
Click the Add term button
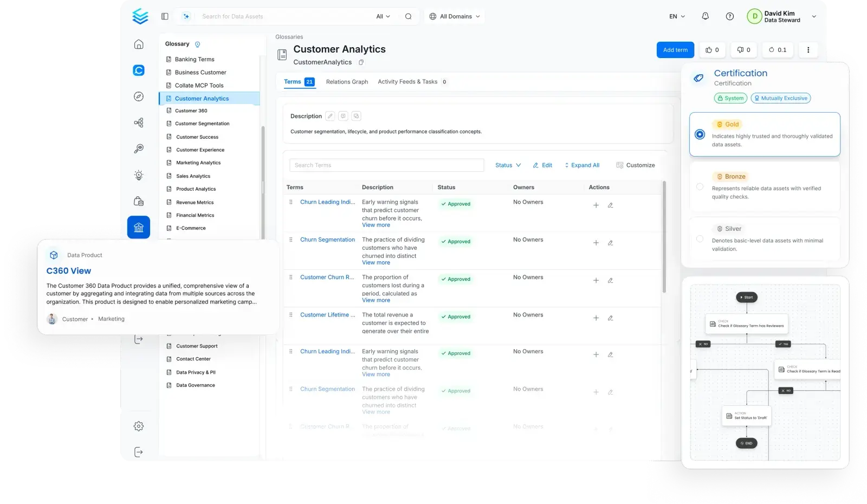(x=675, y=50)
